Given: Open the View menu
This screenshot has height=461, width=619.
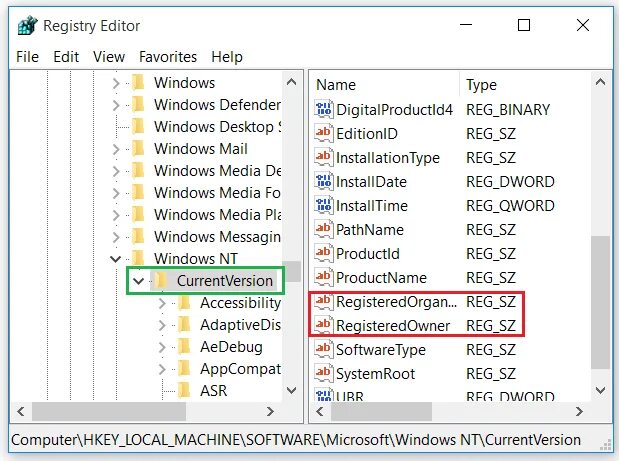Looking at the screenshot, I should click(x=109, y=57).
